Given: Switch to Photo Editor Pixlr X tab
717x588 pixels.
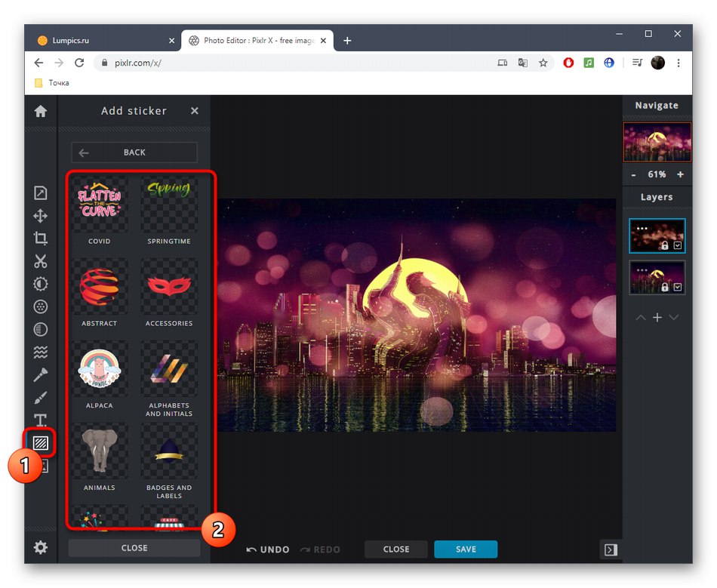Looking at the screenshot, I should [x=257, y=40].
